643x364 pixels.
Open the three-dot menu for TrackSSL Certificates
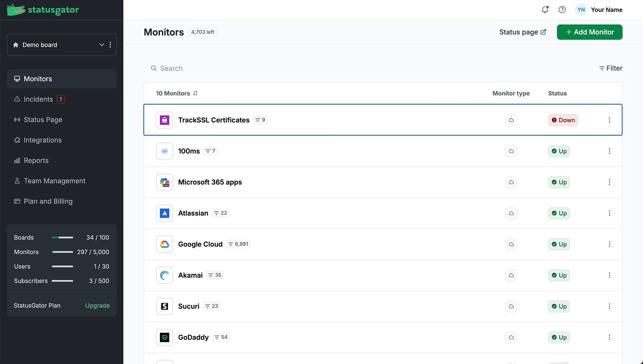[x=609, y=120]
